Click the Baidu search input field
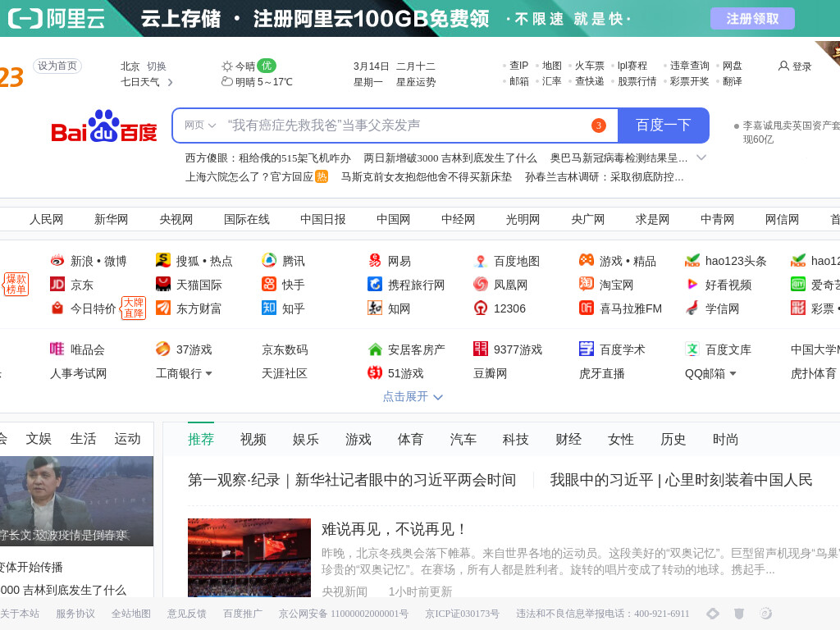Screen dimensions: 840x630 click(395, 126)
